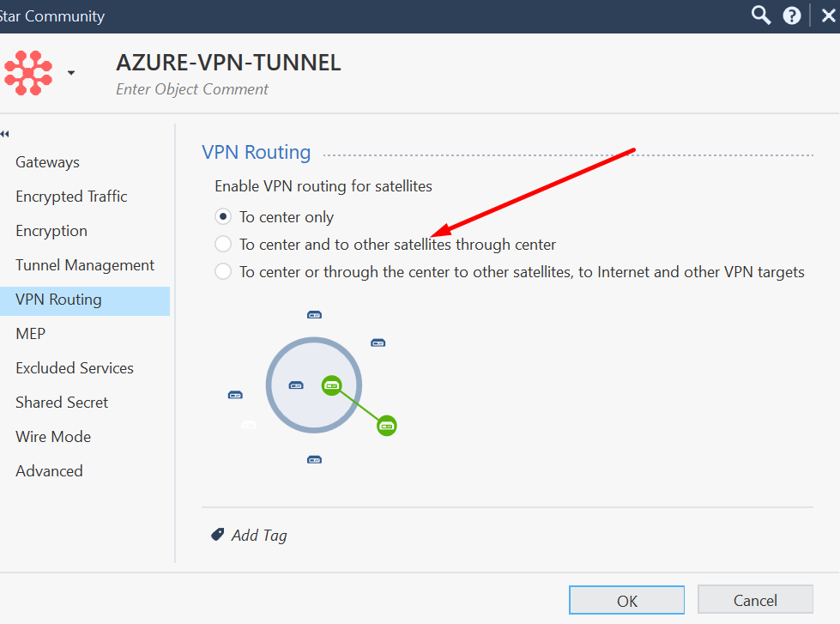This screenshot has height=624, width=840.
Task: Click the leftmost gateway icon in the topology
Action: (x=235, y=395)
